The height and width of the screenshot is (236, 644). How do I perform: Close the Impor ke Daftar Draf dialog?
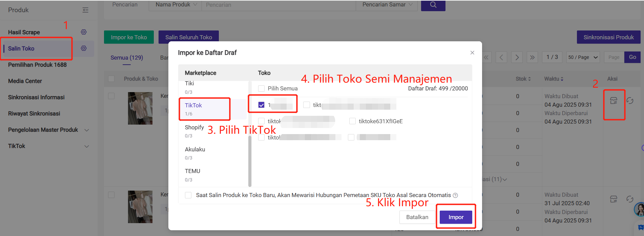(472, 52)
